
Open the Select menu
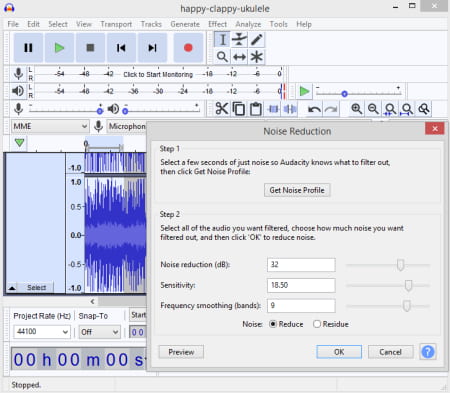[58, 24]
